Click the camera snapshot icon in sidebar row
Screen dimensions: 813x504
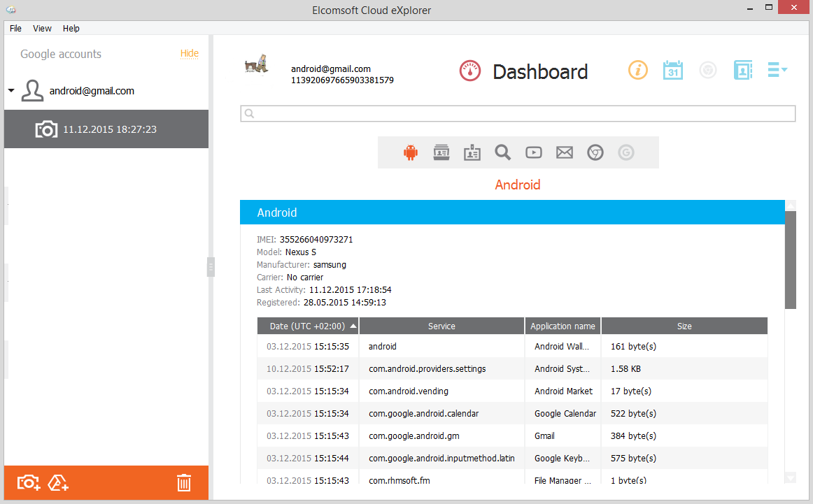click(46, 129)
